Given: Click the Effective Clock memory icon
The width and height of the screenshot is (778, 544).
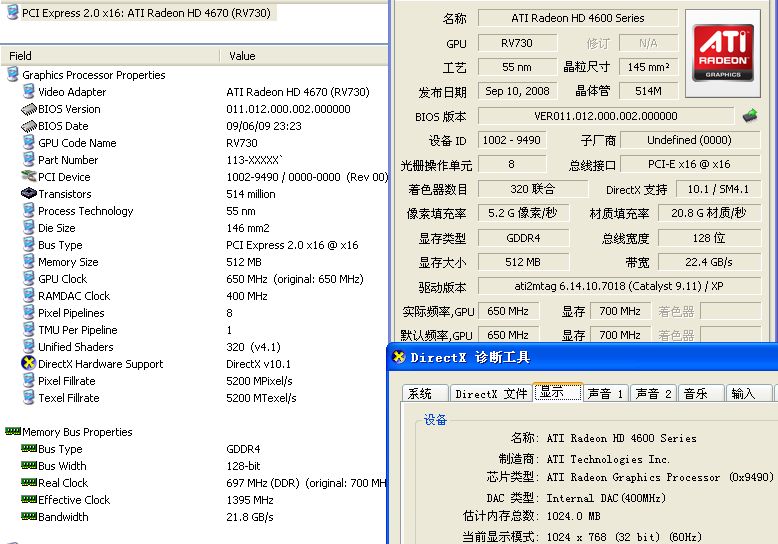Looking at the screenshot, I should coord(29,499).
